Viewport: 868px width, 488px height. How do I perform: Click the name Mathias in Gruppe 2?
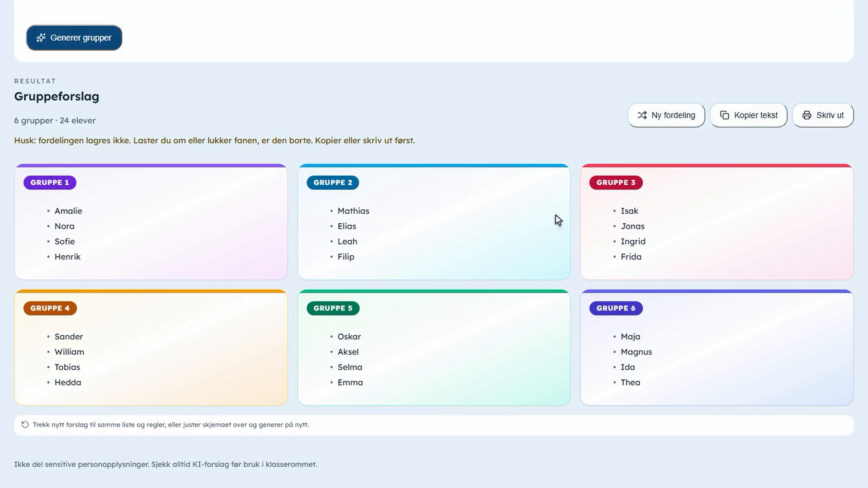click(x=353, y=211)
